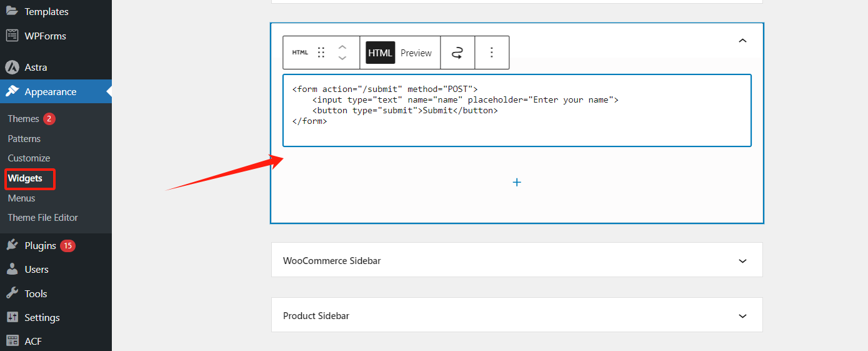Image resolution: width=868 pixels, height=351 pixels.
Task: Open the block options three-dot menu
Action: click(492, 53)
